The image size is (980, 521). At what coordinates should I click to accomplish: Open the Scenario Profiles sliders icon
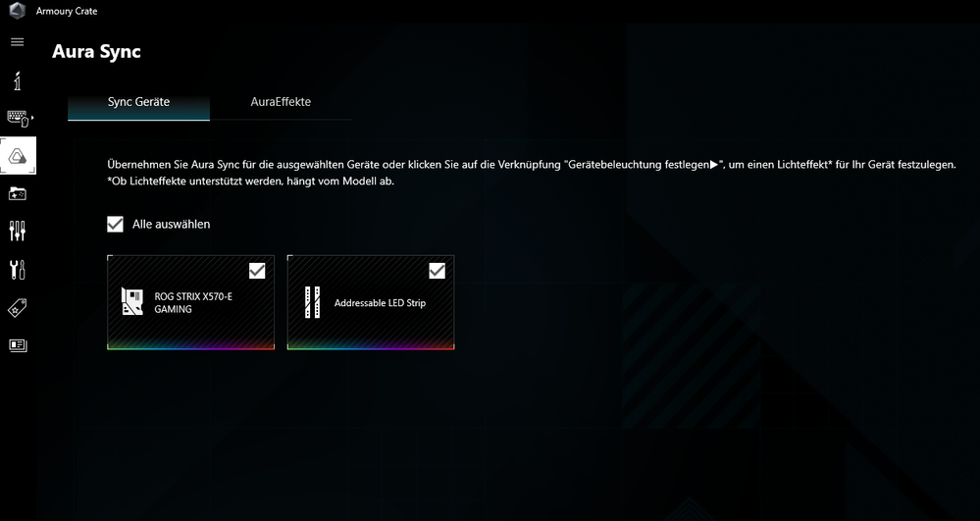pos(18,231)
